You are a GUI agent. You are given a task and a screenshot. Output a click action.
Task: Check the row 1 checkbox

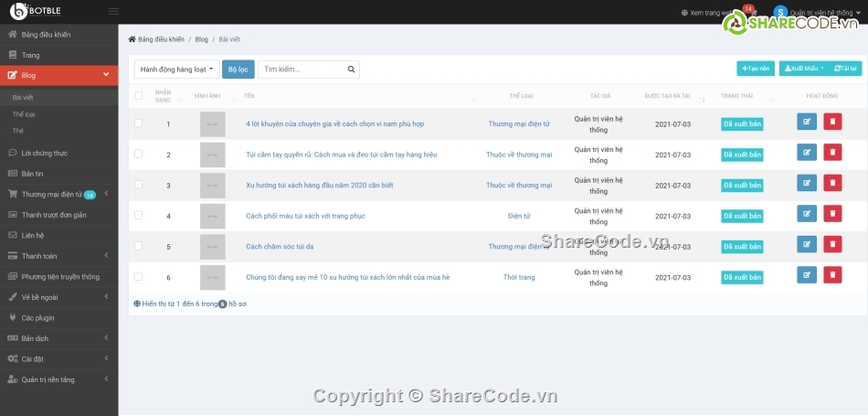(138, 123)
